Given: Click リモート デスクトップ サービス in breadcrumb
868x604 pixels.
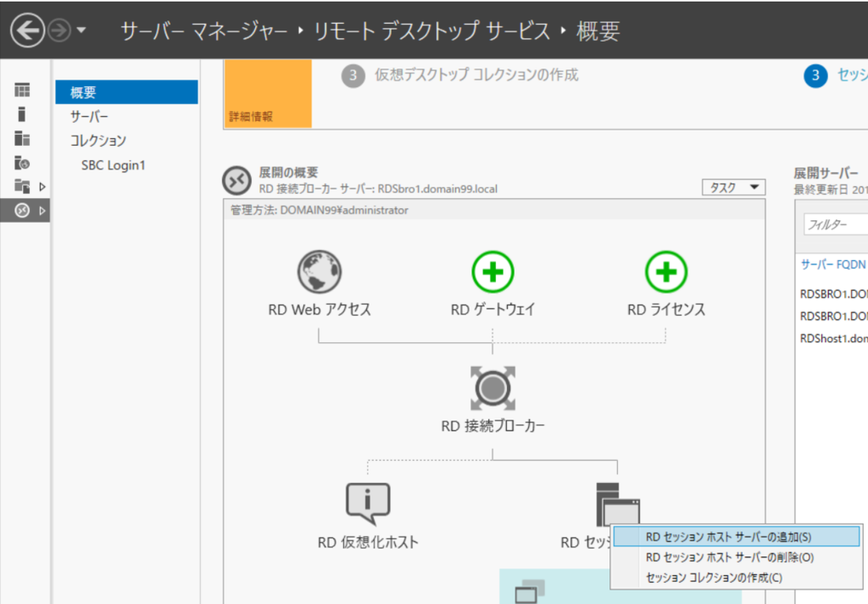Looking at the screenshot, I should [x=431, y=31].
